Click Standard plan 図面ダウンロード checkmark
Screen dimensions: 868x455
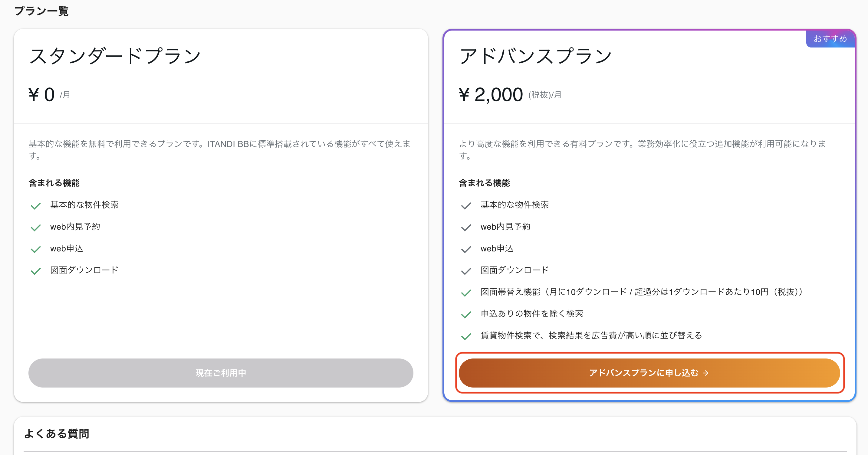[36, 271]
